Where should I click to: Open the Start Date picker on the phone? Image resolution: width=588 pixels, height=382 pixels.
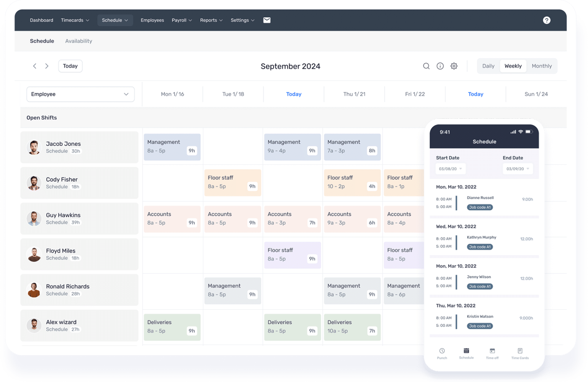pos(450,169)
